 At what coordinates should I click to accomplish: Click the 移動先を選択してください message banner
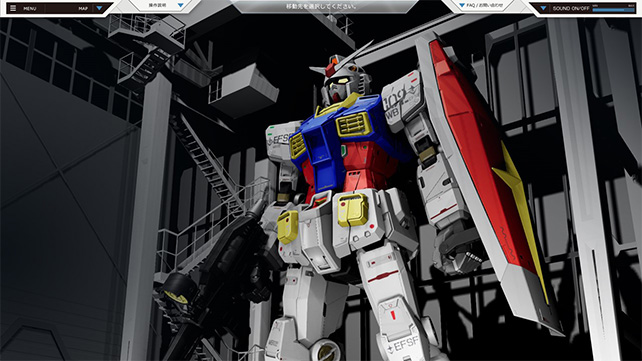[x=321, y=7]
